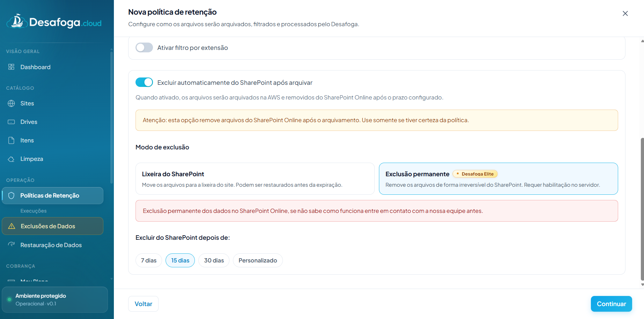This screenshot has height=319, width=644.
Task: Click the sidebar's vertical scrollbar thumb
Action: [111, 117]
